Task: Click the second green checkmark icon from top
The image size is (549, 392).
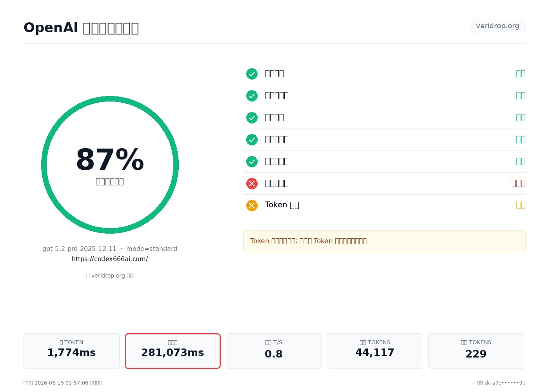Action: point(252,96)
